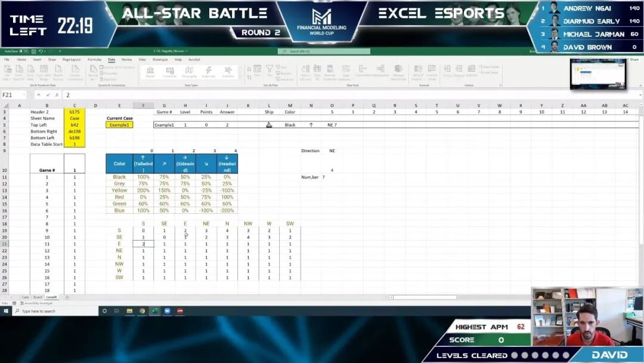644x363 pixels.
Task: Expand the Data Types gallery
Action: pyautogui.click(x=240, y=77)
